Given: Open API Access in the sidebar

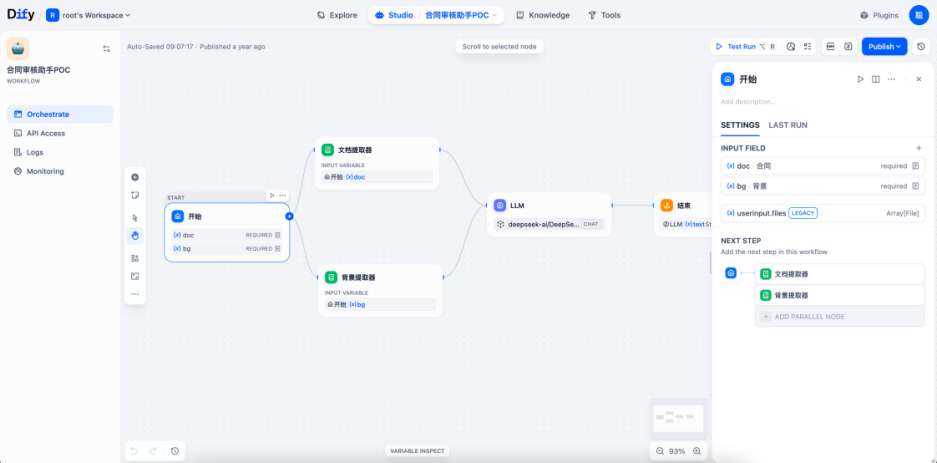Looking at the screenshot, I should click(45, 133).
